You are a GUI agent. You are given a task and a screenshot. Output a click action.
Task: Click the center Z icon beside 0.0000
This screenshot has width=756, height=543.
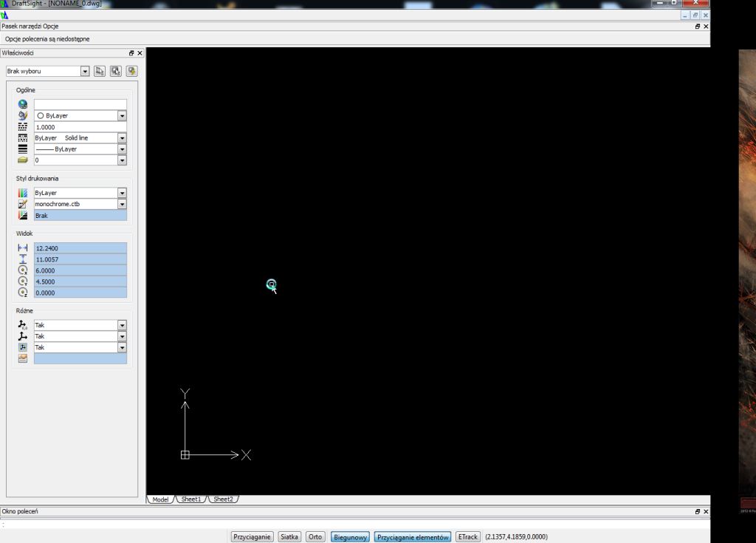(23, 293)
